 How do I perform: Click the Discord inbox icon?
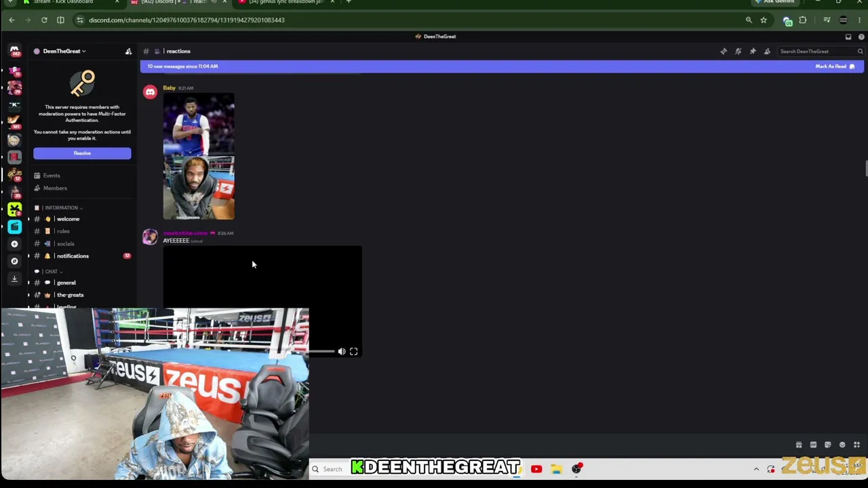click(x=848, y=37)
